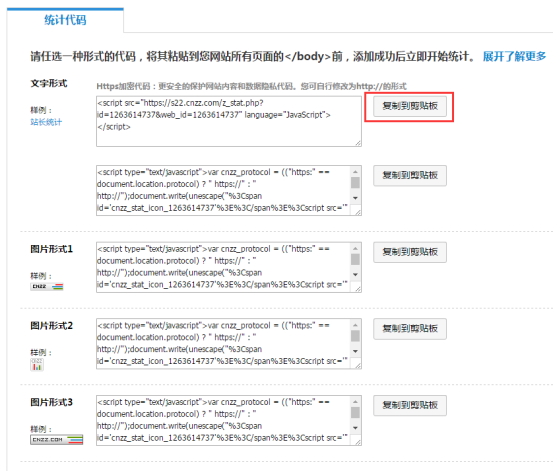The height and width of the screenshot is (471, 553).
Task: Click the scrollbar thumb in 图片形式2 textarea
Action: 356,336
